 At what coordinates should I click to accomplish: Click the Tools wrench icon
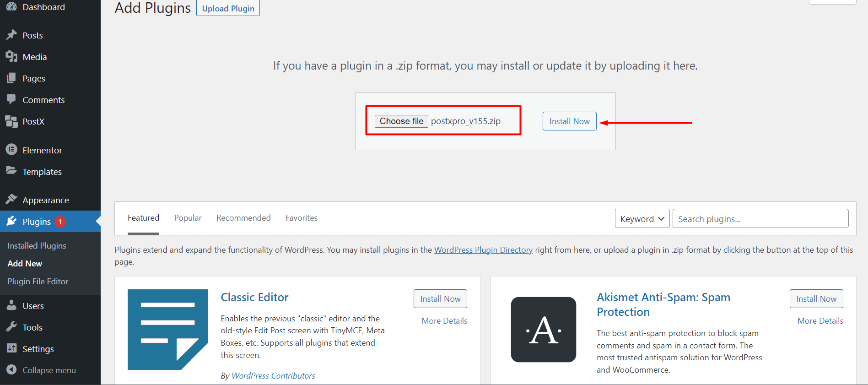pos(11,327)
